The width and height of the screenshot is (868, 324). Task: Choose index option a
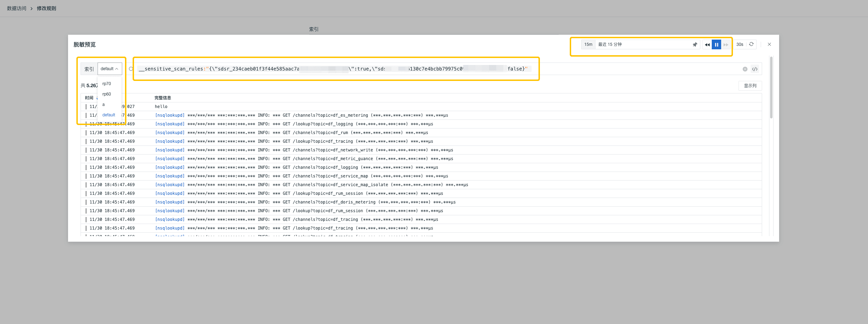coord(103,105)
